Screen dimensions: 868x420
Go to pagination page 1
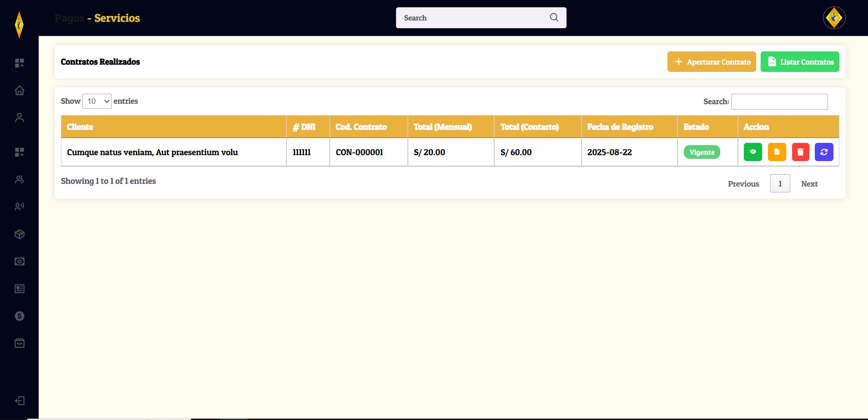pyautogui.click(x=780, y=184)
